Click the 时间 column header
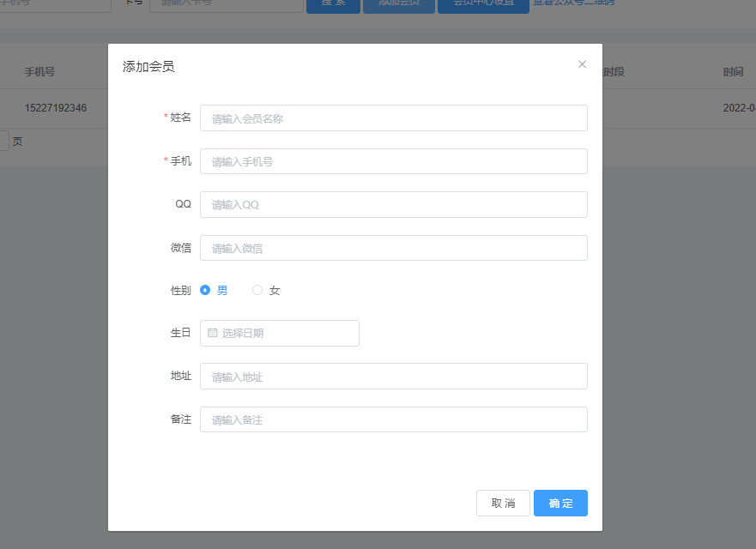The width and height of the screenshot is (756, 549). 733,72
